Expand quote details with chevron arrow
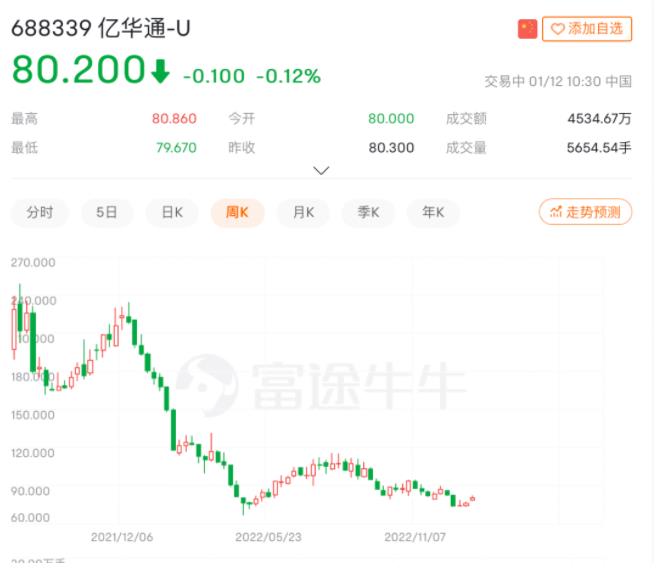The width and height of the screenshot is (662, 572). (x=321, y=171)
